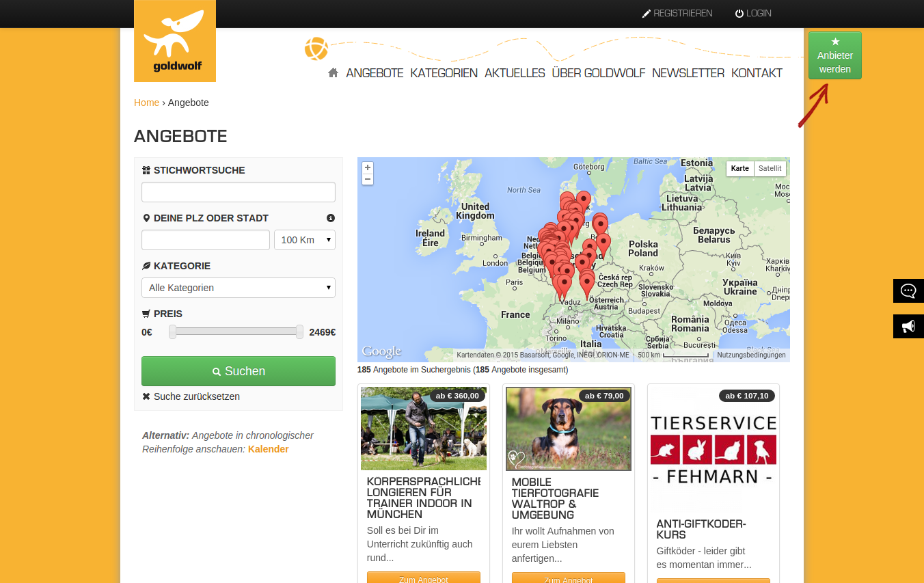
Task: Click the maximum price slider handle
Action: tap(299, 331)
